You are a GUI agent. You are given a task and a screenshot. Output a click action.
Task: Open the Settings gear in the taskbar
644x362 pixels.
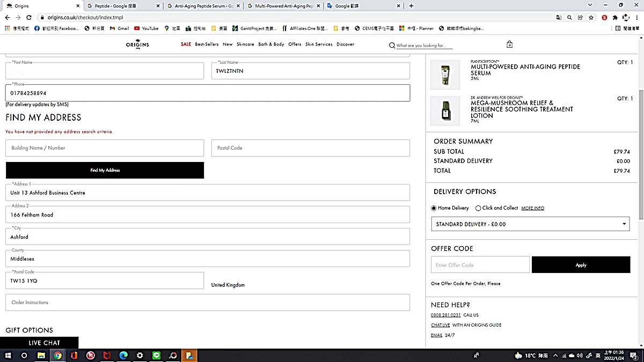coord(140,355)
